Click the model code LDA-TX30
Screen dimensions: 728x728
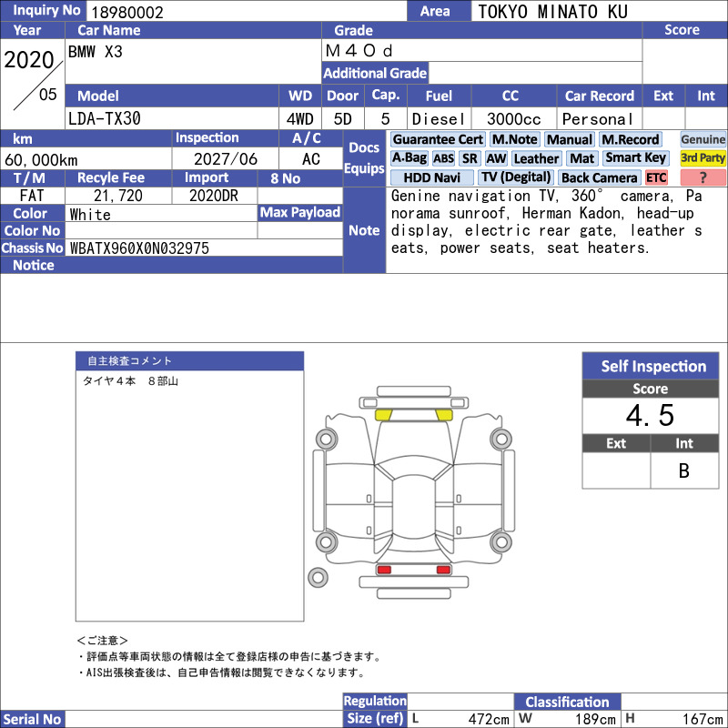point(105,118)
